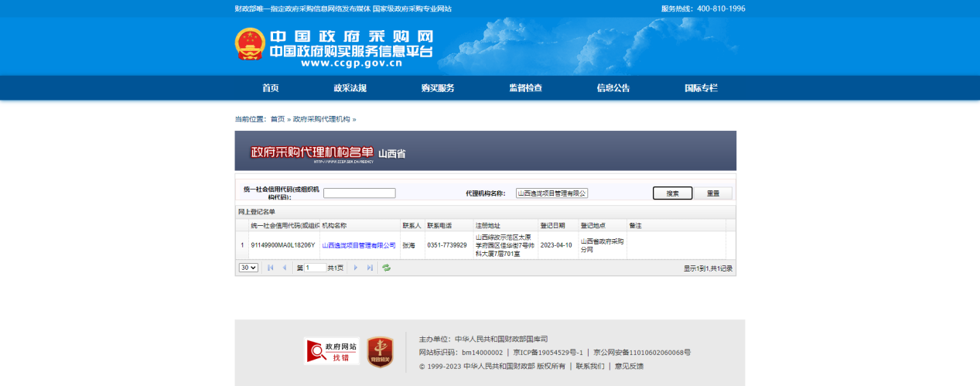This screenshot has height=386, width=980.
Task: Click the national emblem logo in header
Action: pyautogui.click(x=250, y=44)
